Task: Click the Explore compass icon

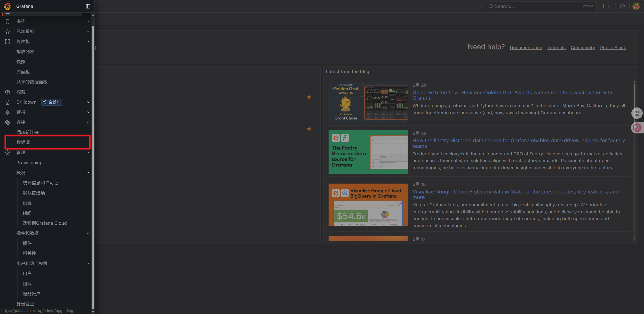Action: 8,92
